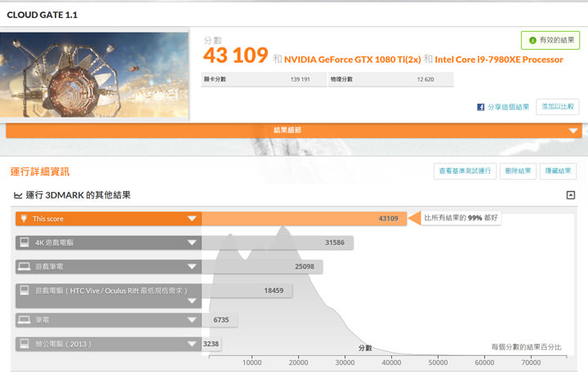588x378 pixels.
Task: Collapse the 3DMARK other results panel
Action: coord(570,195)
